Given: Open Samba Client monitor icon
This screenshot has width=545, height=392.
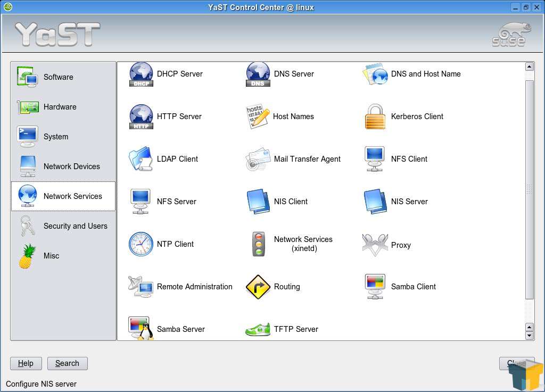Looking at the screenshot, I should pyautogui.click(x=375, y=287).
